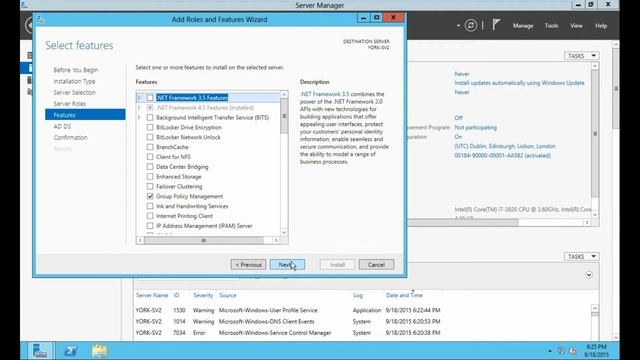Click the Next button
The height and width of the screenshot is (360, 640).
click(x=287, y=264)
